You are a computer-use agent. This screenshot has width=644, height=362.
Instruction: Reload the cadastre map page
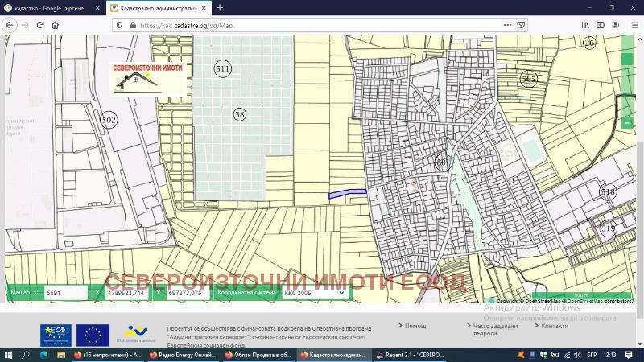tap(40, 25)
